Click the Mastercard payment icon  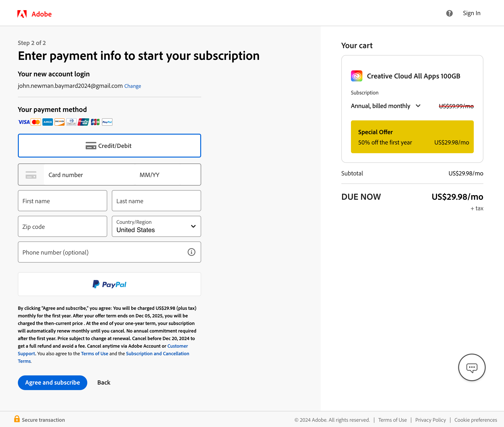36,122
